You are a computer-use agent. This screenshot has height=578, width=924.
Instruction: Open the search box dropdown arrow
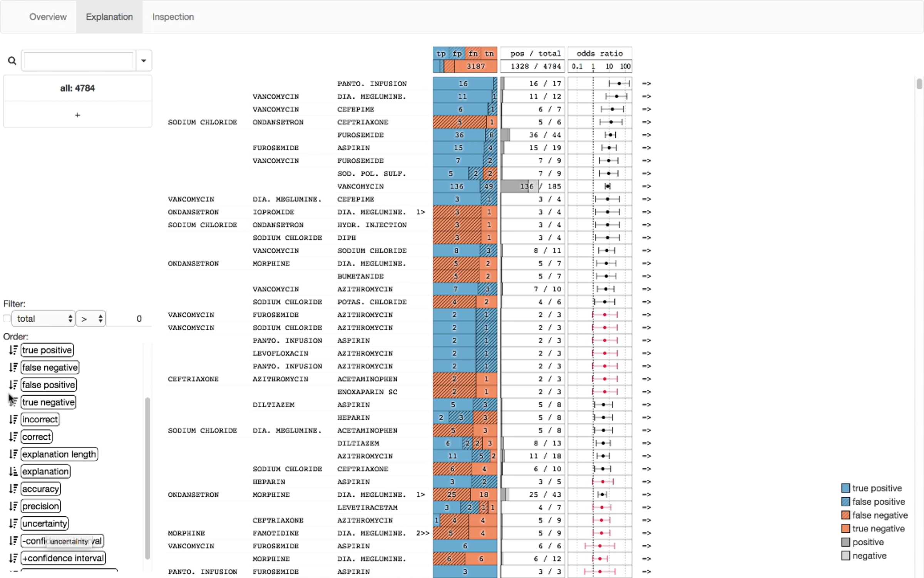coord(144,60)
